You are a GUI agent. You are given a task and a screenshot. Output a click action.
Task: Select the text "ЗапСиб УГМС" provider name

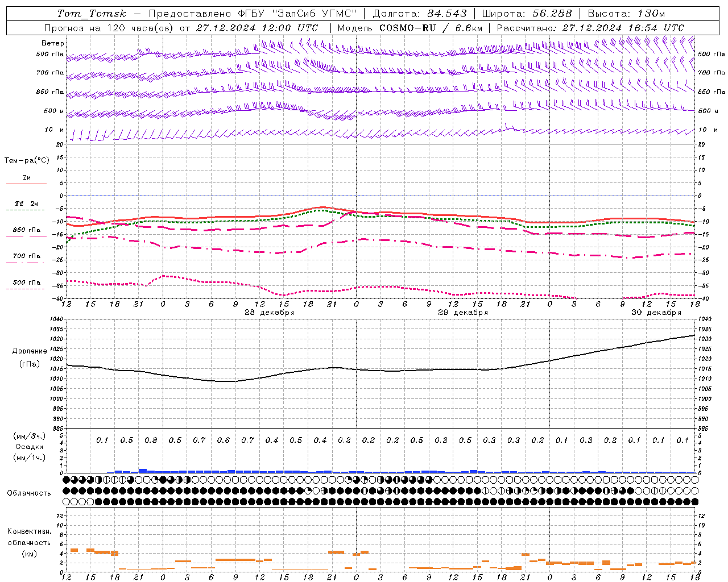[315, 14]
